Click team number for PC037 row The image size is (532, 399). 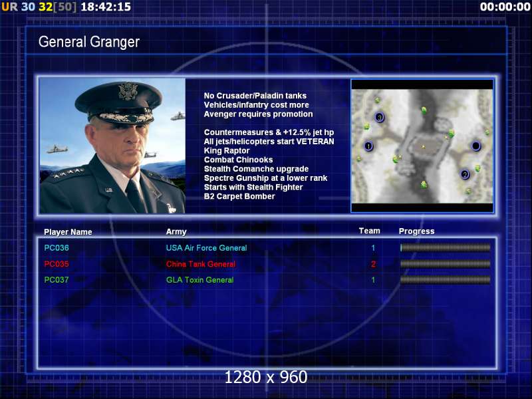[373, 280]
